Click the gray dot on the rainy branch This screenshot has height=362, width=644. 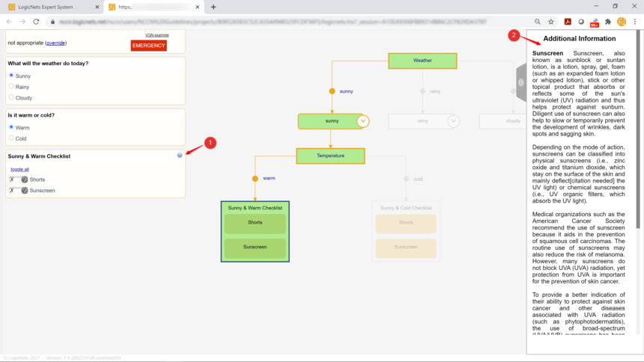[422, 91]
